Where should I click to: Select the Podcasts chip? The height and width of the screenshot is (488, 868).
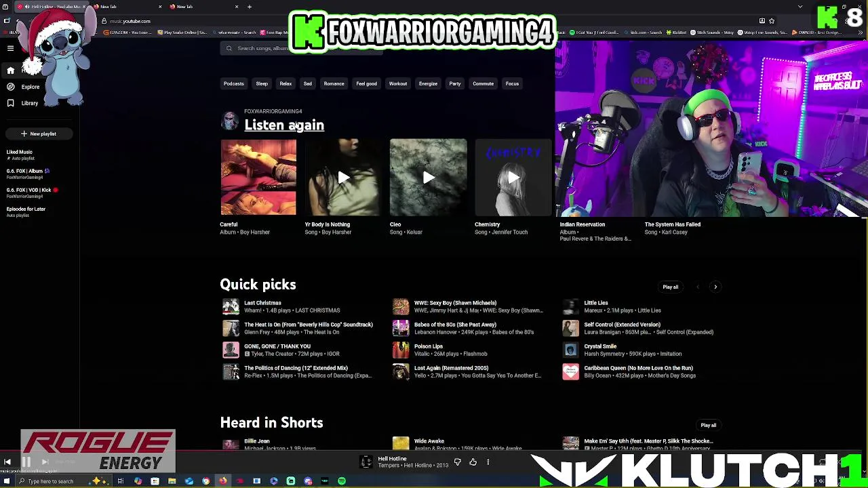click(x=234, y=83)
